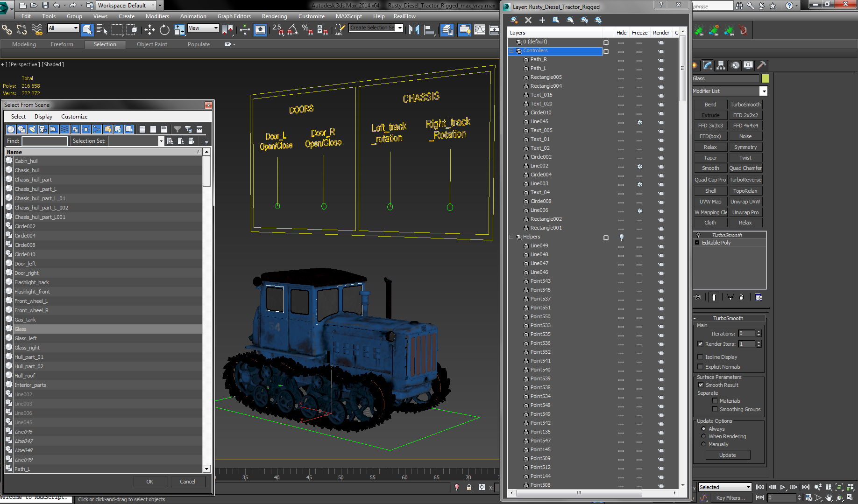Click the Align tool icon
Screen dimensions: 858x504
[429, 30]
